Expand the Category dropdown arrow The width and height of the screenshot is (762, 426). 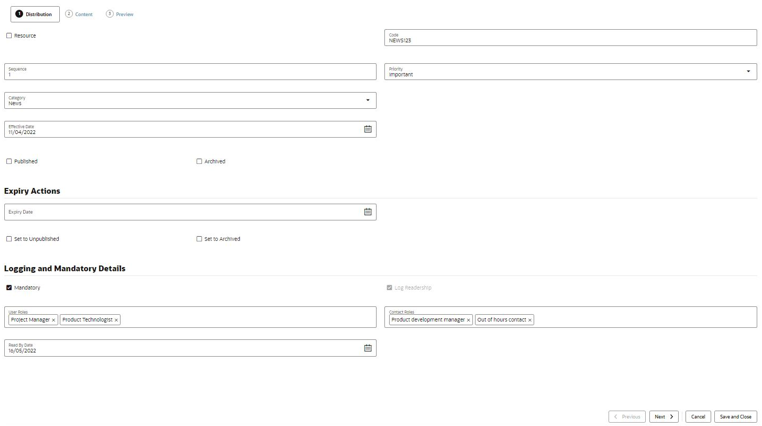click(368, 100)
